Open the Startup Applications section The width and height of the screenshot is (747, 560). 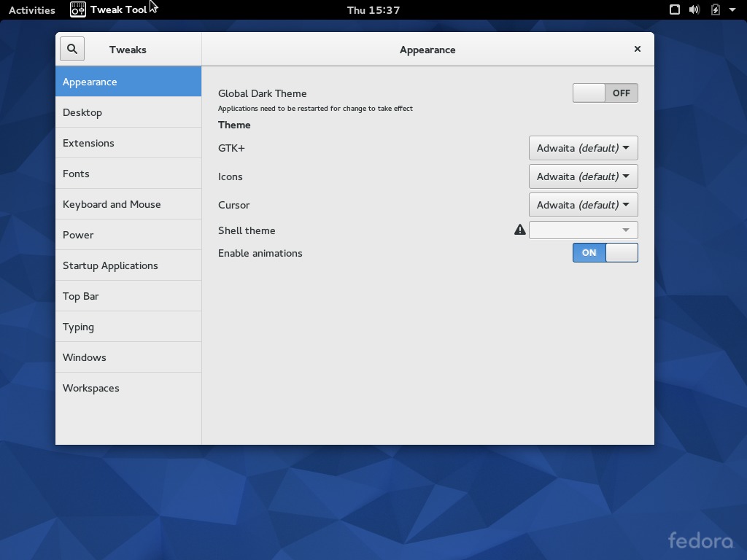click(110, 265)
